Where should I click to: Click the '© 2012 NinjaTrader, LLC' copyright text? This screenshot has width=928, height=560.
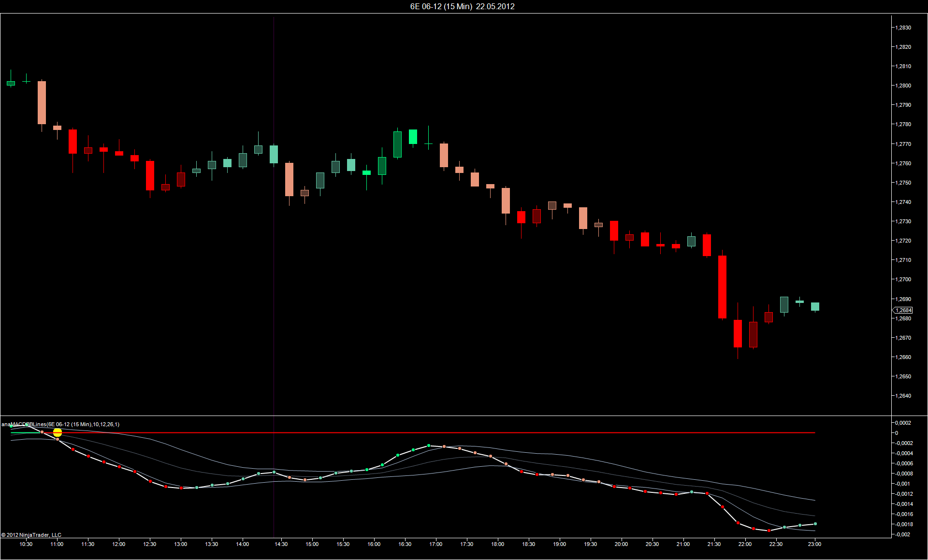(31, 535)
